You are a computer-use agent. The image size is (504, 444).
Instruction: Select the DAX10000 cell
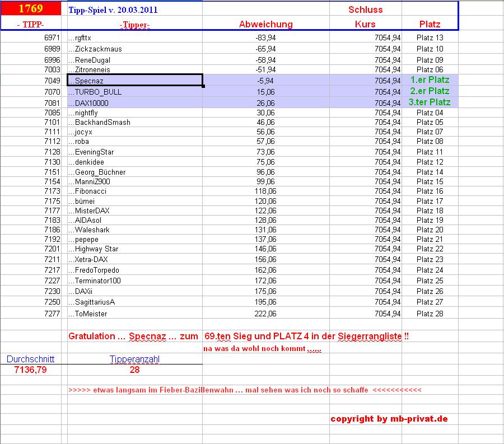[x=134, y=103]
